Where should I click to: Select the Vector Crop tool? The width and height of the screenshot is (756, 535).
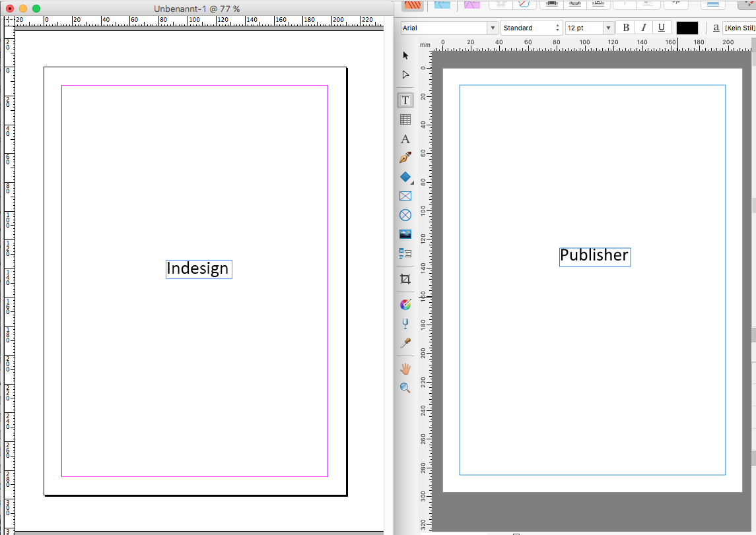pos(405,279)
